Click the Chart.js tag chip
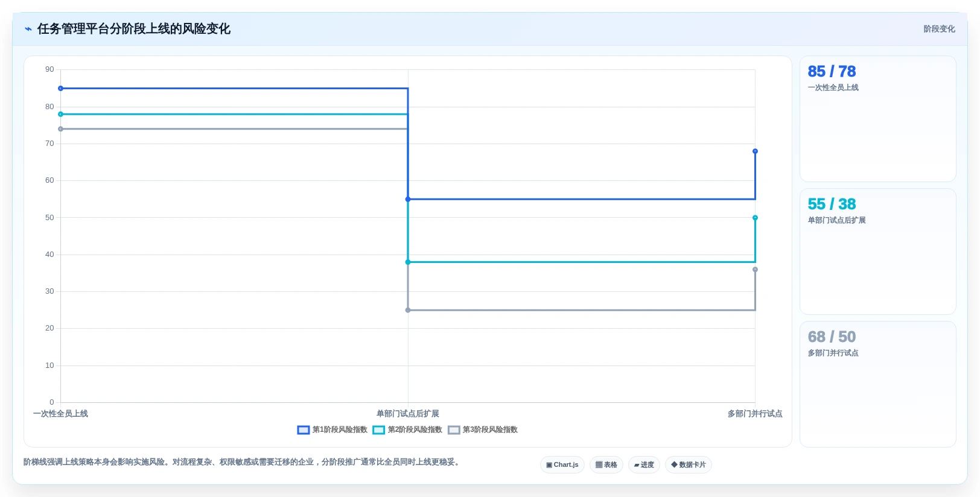This screenshot has height=497, width=980. pos(562,465)
